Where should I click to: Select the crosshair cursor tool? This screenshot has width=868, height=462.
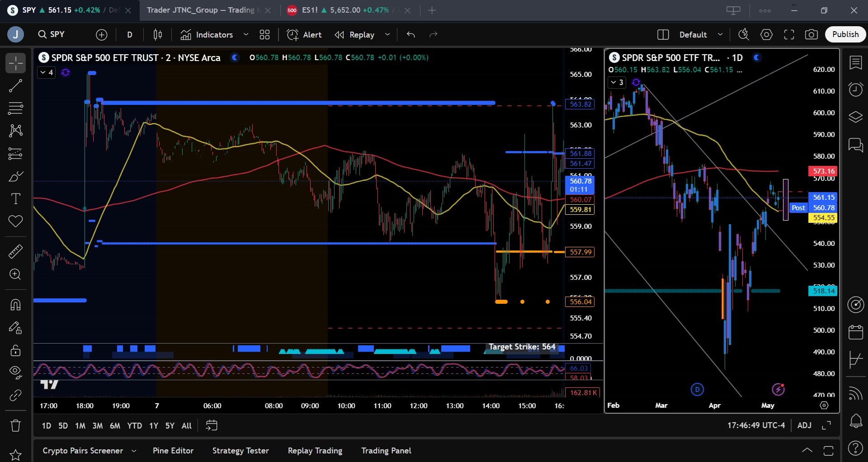point(15,63)
